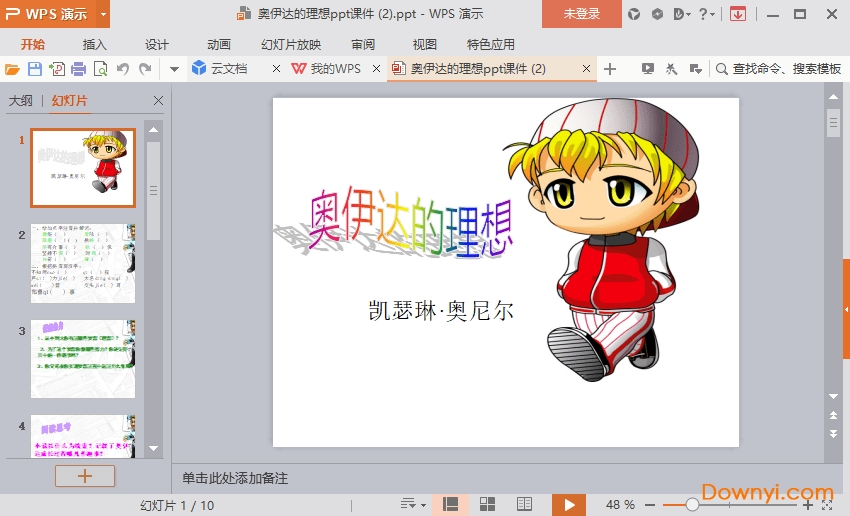This screenshot has height=516, width=850.
Task: Click the hexagon WPS tools icon
Action: pyautogui.click(x=657, y=14)
